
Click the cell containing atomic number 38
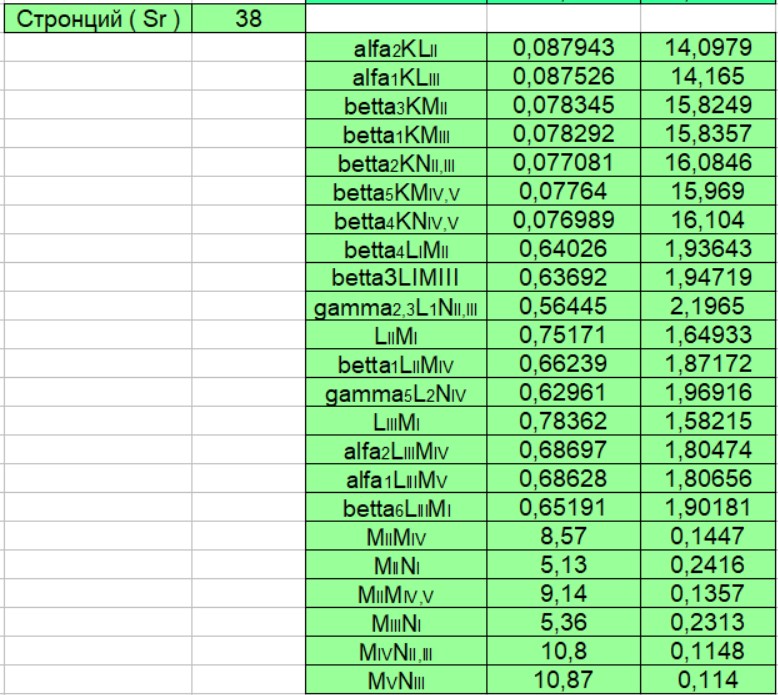tap(248, 19)
